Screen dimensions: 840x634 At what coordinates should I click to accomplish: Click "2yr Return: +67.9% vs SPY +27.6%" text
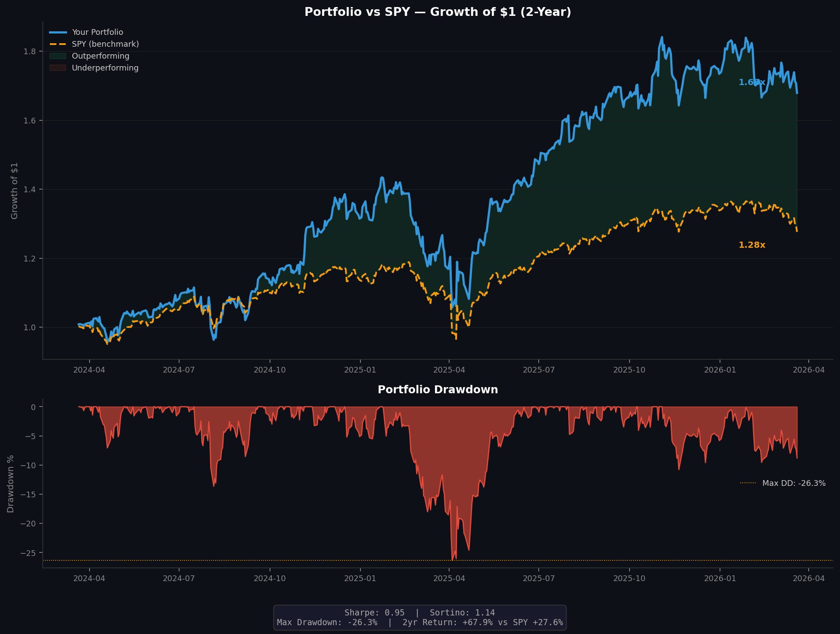tap(483, 623)
